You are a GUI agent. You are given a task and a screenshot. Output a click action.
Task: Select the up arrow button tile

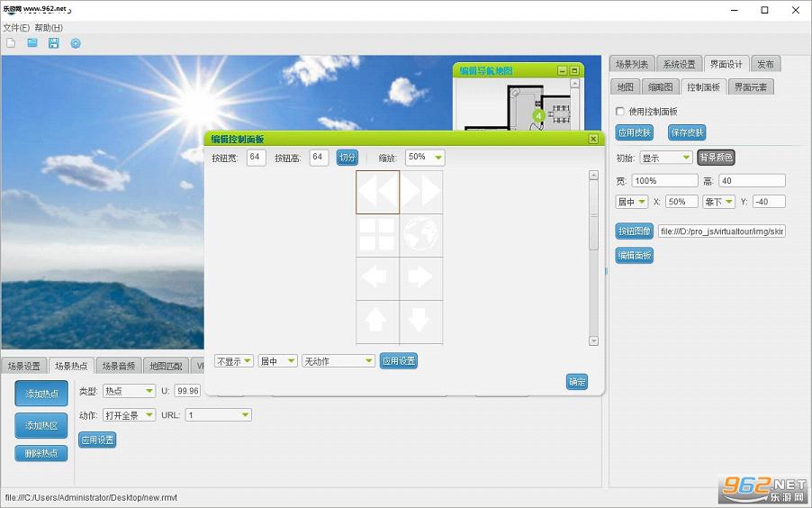pos(377,322)
